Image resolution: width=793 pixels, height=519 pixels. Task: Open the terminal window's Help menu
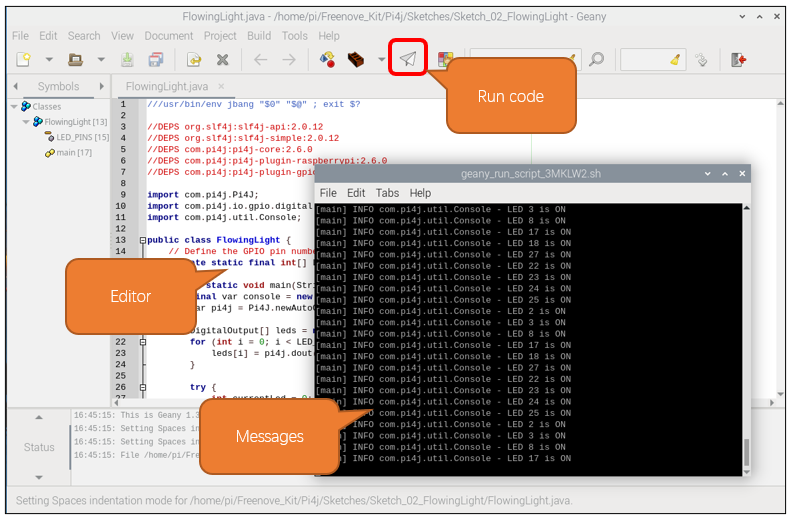point(420,193)
